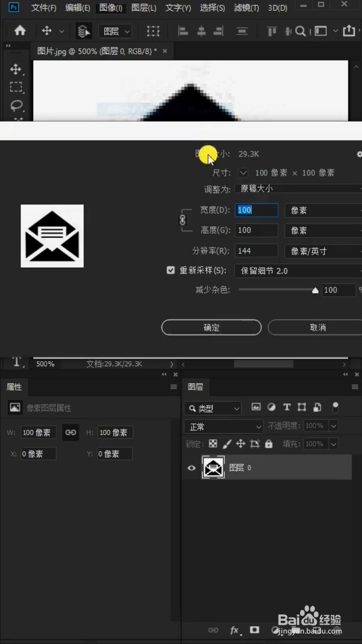This screenshot has width=362, height=644.
Task: Select the Rectangular Marquee tool
Action: point(16,87)
